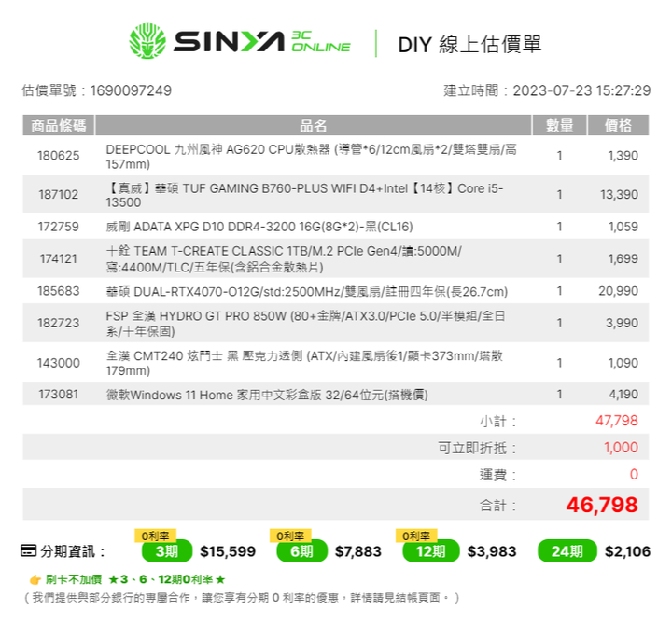The width and height of the screenshot is (672, 625).
Task: Click price 3,990 for the power supply
Action: pos(622,323)
